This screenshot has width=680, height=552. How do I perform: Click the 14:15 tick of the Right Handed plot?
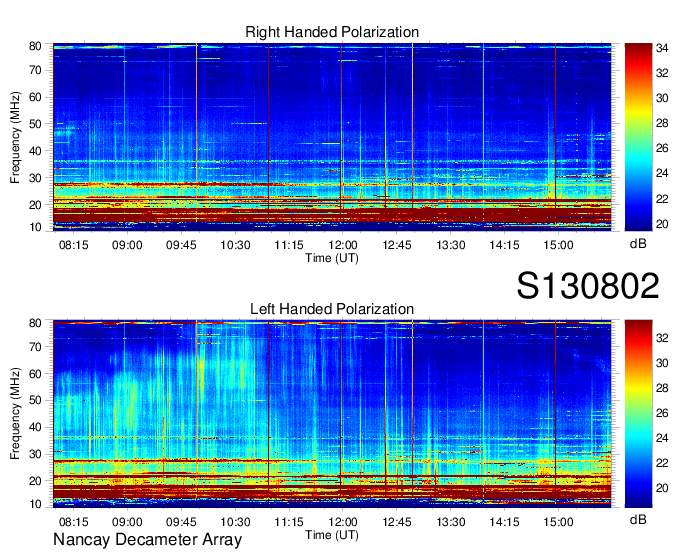pyautogui.click(x=504, y=245)
